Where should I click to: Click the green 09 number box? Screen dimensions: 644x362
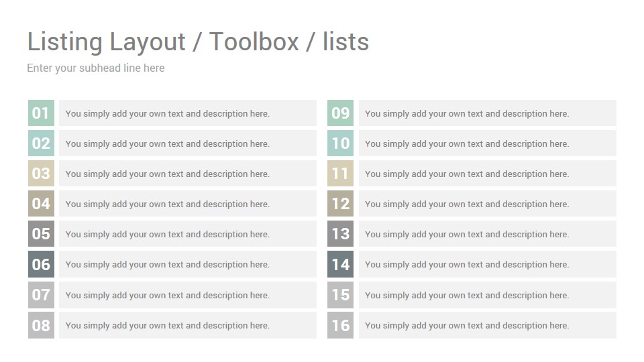coord(341,113)
